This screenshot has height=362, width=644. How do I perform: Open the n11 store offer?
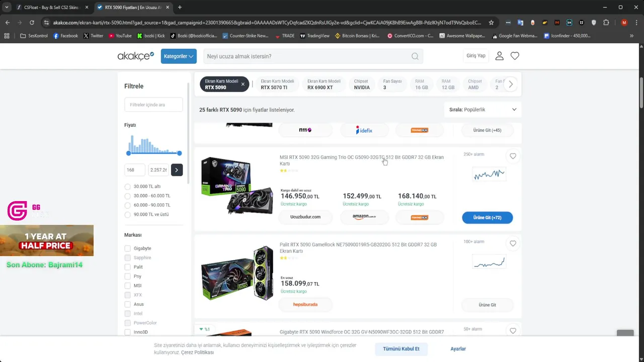click(305, 130)
